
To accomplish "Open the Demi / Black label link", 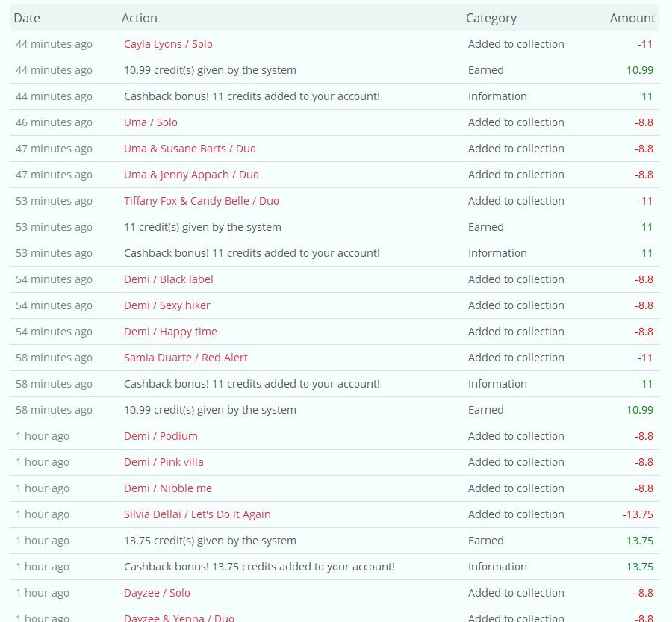I will pos(169,279).
